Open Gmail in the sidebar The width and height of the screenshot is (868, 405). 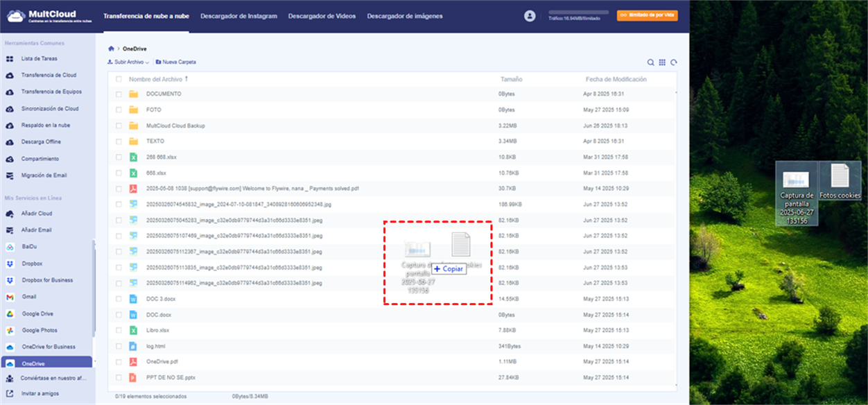(x=29, y=297)
